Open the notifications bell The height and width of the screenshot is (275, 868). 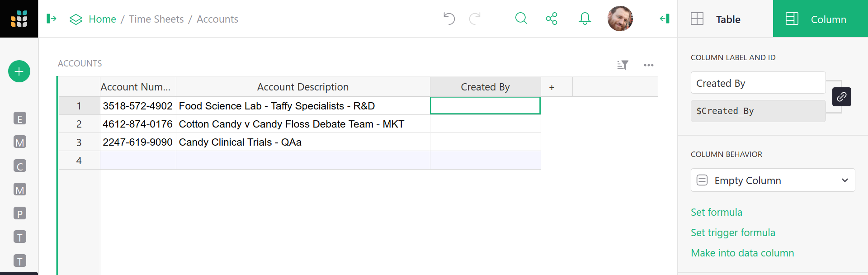click(x=585, y=19)
